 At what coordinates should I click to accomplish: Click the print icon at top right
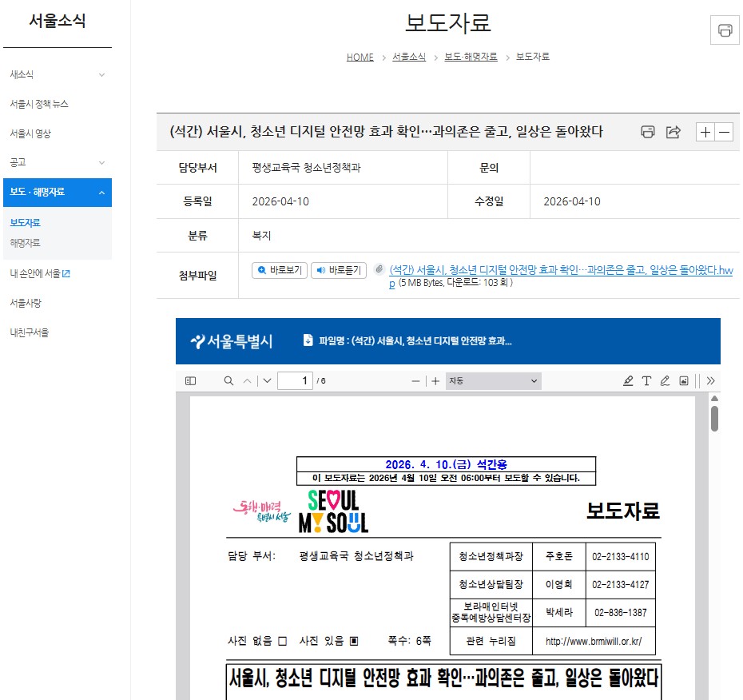coord(725,30)
